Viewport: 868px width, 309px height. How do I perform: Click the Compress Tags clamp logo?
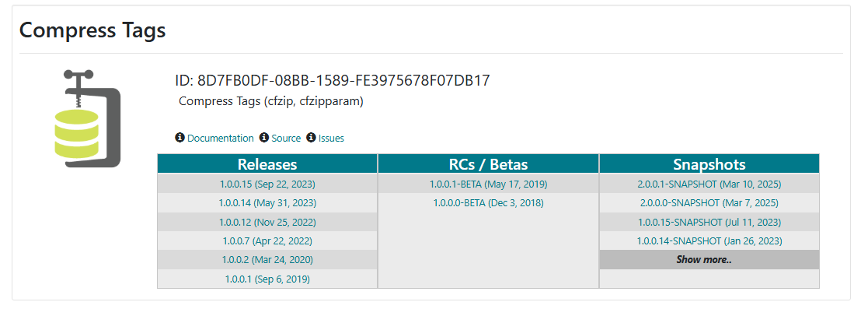pyautogui.click(x=88, y=118)
